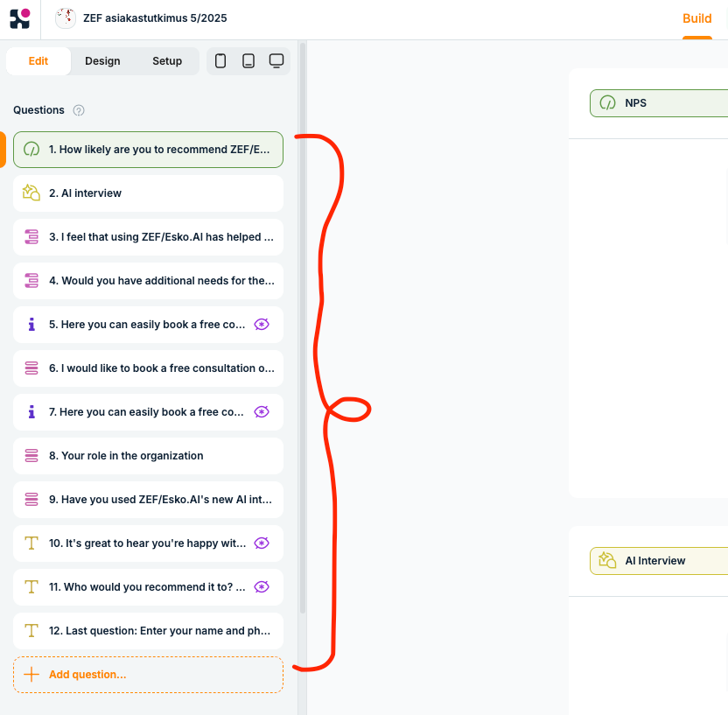Screen dimensions: 728x715
Task: Click the plus icon in Add question
Action: 31,675
